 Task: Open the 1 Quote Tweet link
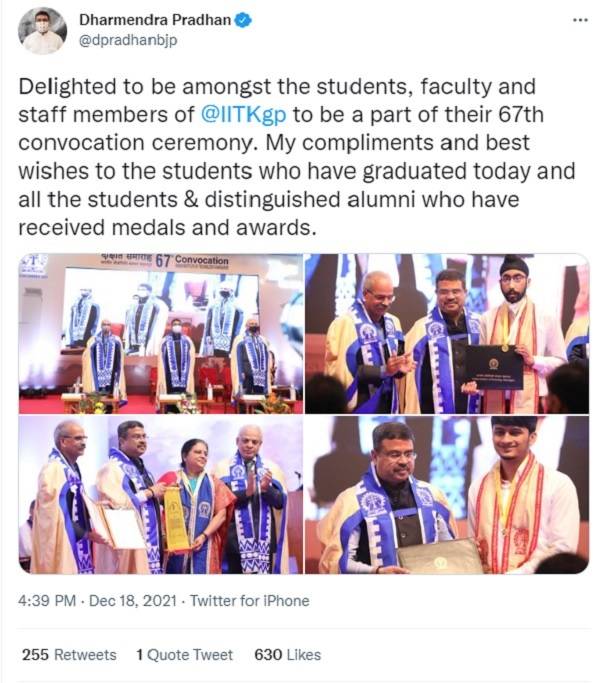click(x=185, y=655)
